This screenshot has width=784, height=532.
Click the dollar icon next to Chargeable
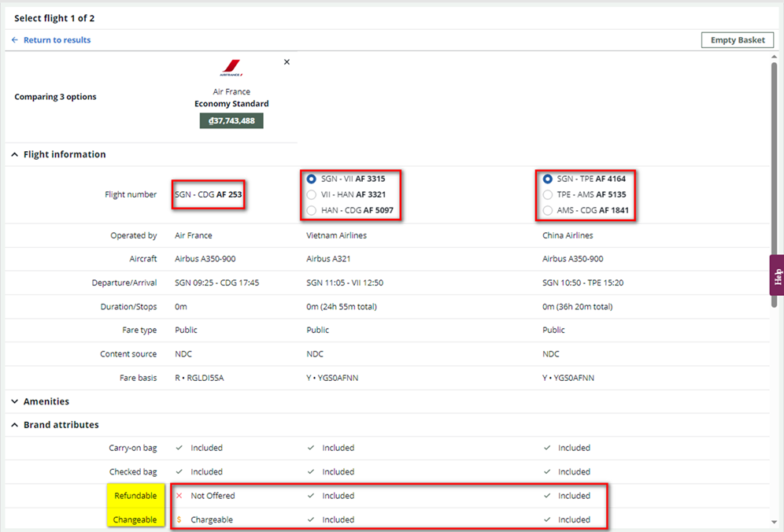179,520
